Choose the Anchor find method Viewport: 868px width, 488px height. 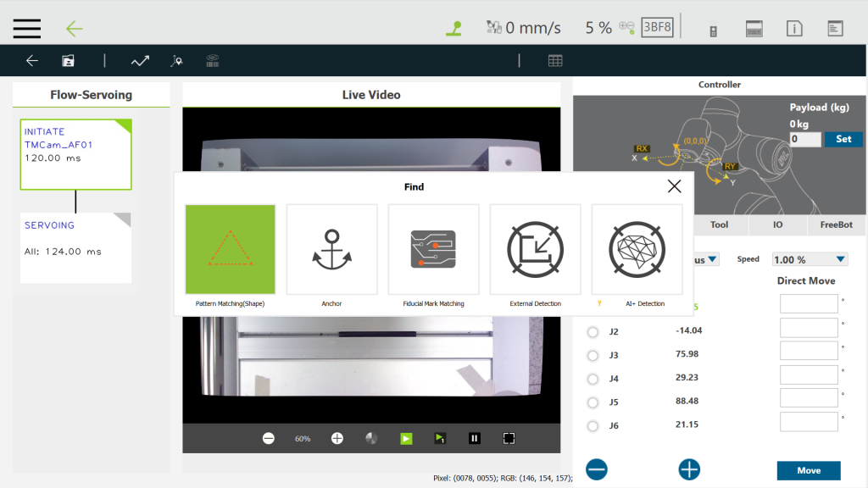coord(331,249)
